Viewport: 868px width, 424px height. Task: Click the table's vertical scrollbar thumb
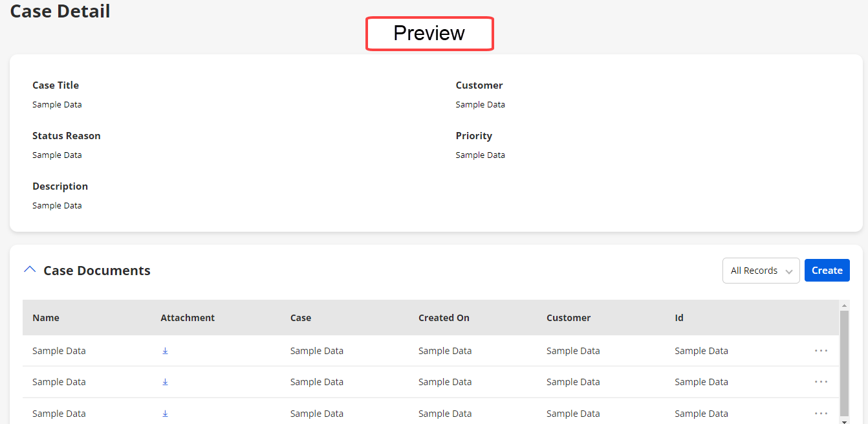point(844,363)
